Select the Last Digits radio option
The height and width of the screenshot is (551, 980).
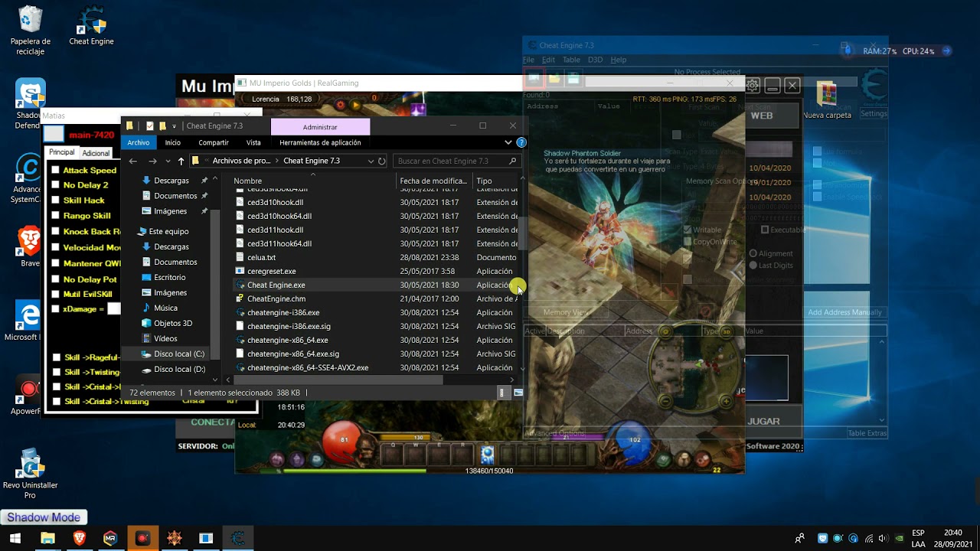753,266
